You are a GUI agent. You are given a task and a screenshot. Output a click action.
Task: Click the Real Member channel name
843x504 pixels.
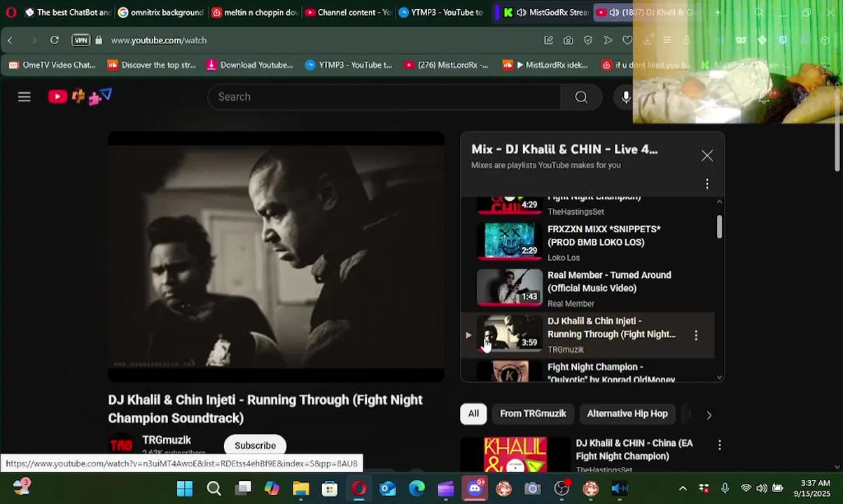[571, 304]
